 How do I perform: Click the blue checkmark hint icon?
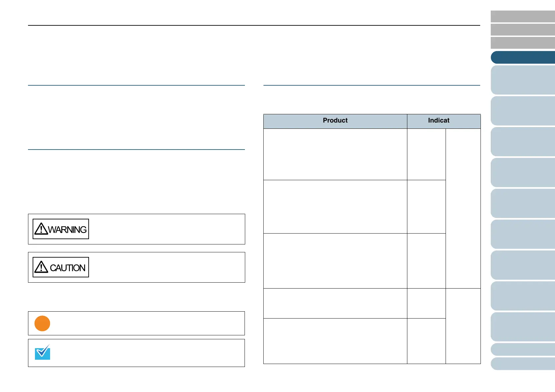pyautogui.click(x=43, y=352)
